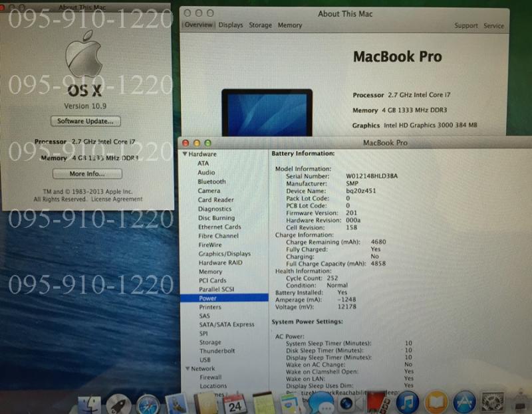
Task: Select the highlighted Power row
Action: pyautogui.click(x=225, y=298)
